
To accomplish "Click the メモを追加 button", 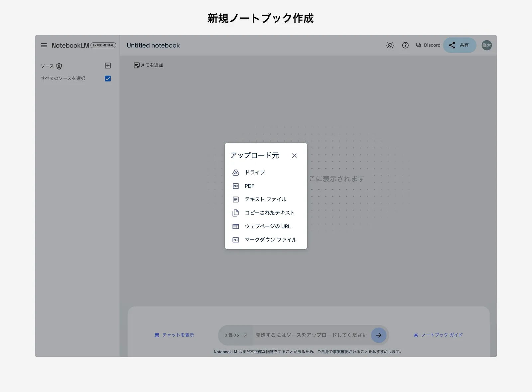I will click(148, 65).
